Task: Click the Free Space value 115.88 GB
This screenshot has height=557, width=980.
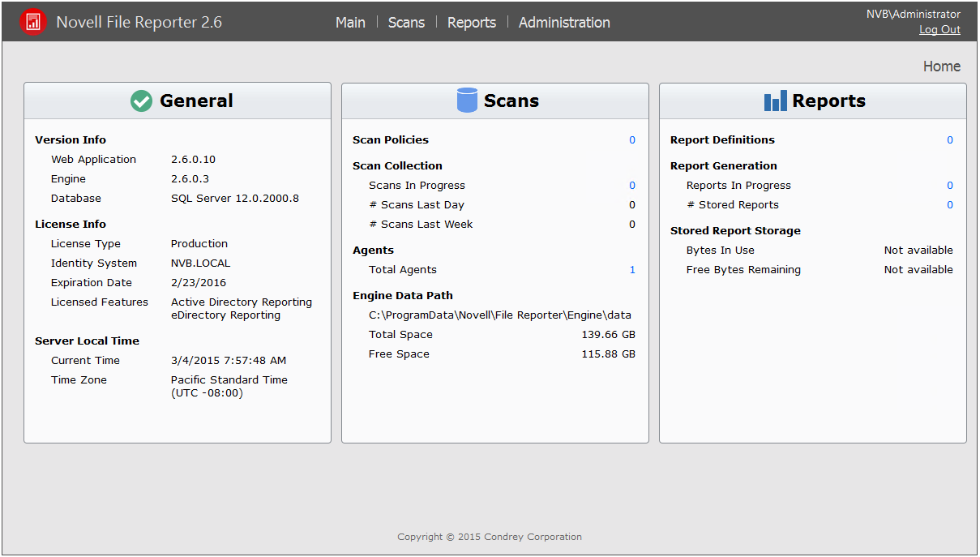Action: point(608,354)
